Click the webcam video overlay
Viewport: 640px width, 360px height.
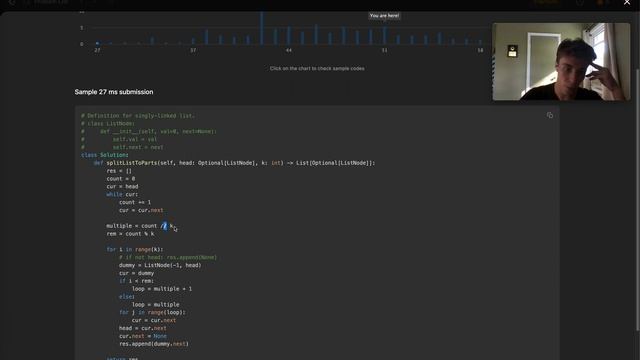[561, 62]
